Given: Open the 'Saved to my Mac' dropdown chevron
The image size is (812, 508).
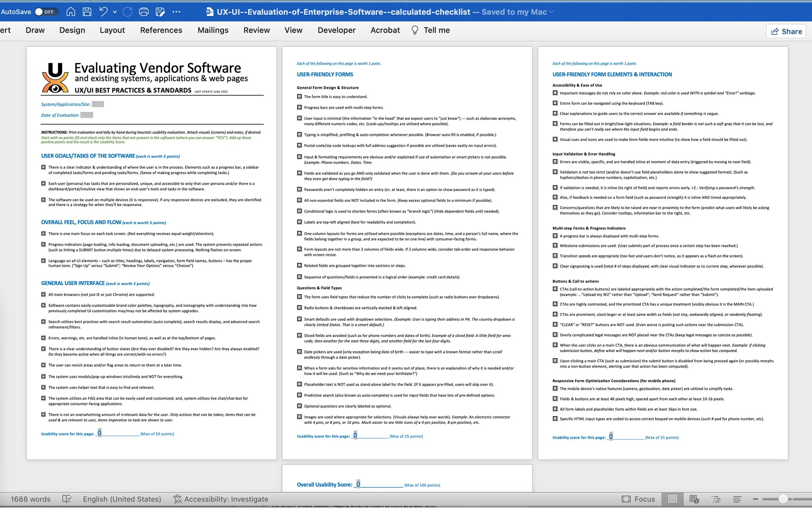Looking at the screenshot, I should coord(552,12).
